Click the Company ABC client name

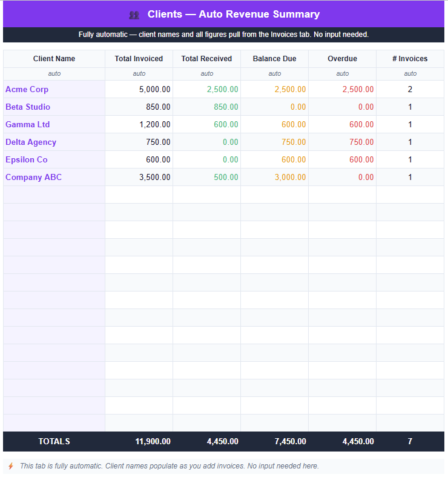(34, 177)
